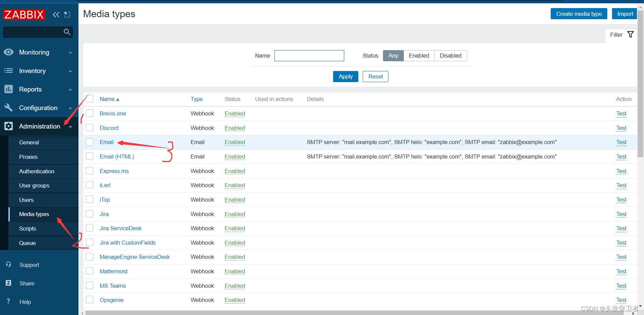Toggle kiosk mode icon next to logo
The width and height of the screenshot is (644, 315).
click(67, 14)
